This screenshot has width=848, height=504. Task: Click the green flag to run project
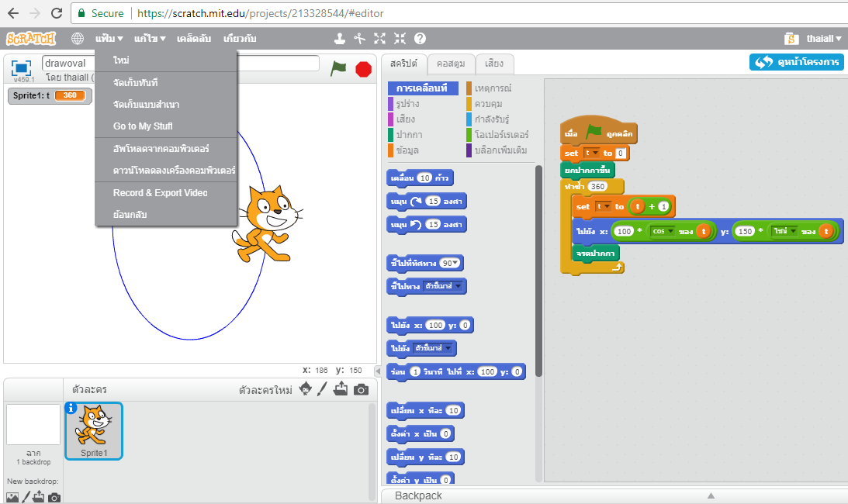tap(338, 68)
